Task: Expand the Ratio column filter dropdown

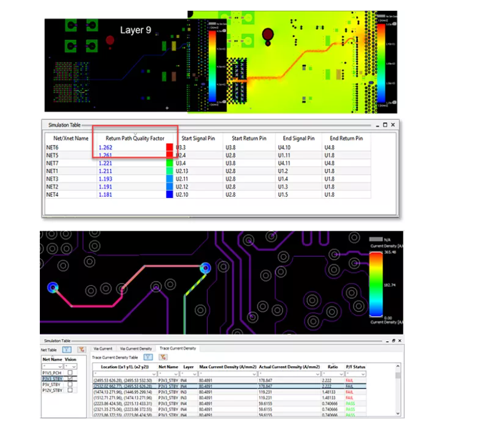Action: point(341,374)
